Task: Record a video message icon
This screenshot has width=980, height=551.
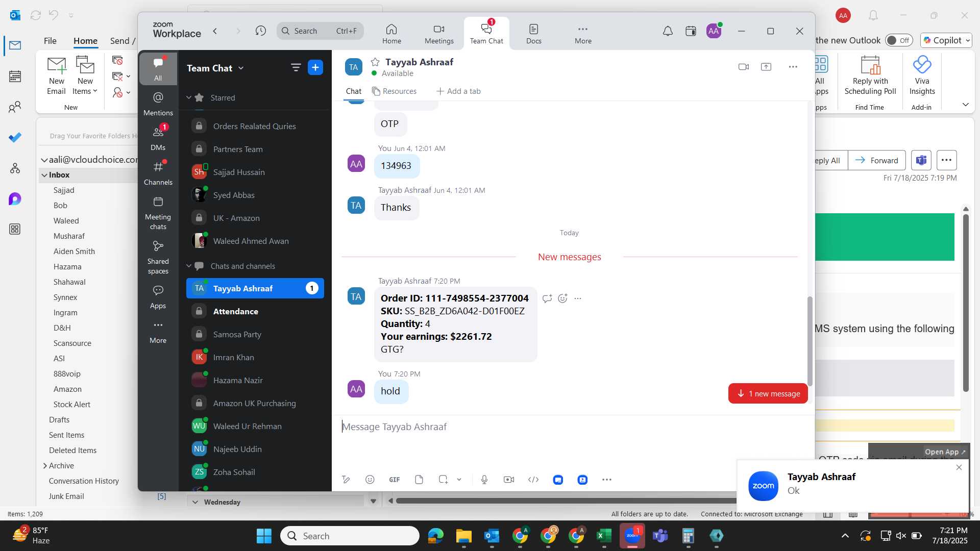Action: tap(509, 480)
